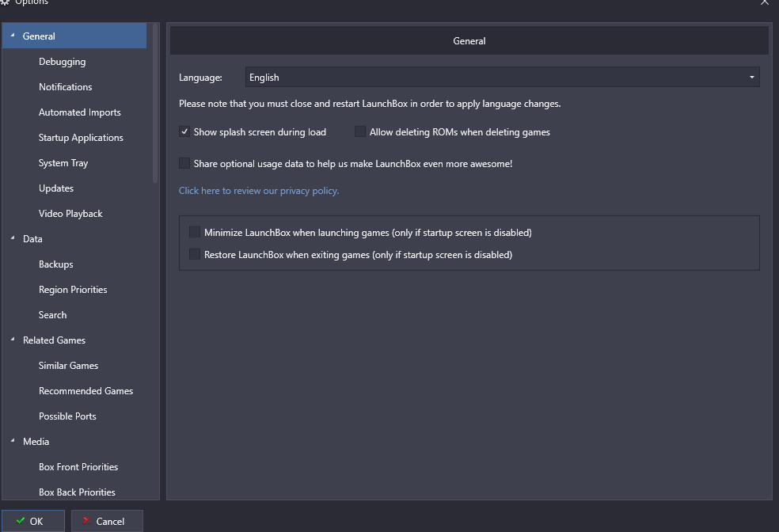Disable Show splash screen during load
This screenshot has height=532, width=779.
point(184,131)
